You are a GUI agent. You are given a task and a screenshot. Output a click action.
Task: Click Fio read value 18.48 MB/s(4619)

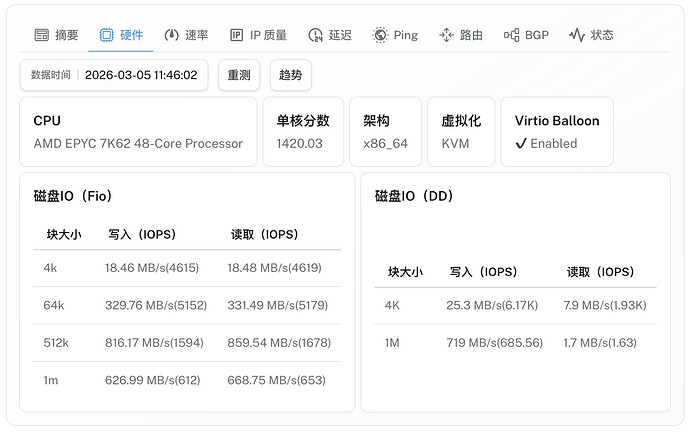pos(274,268)
